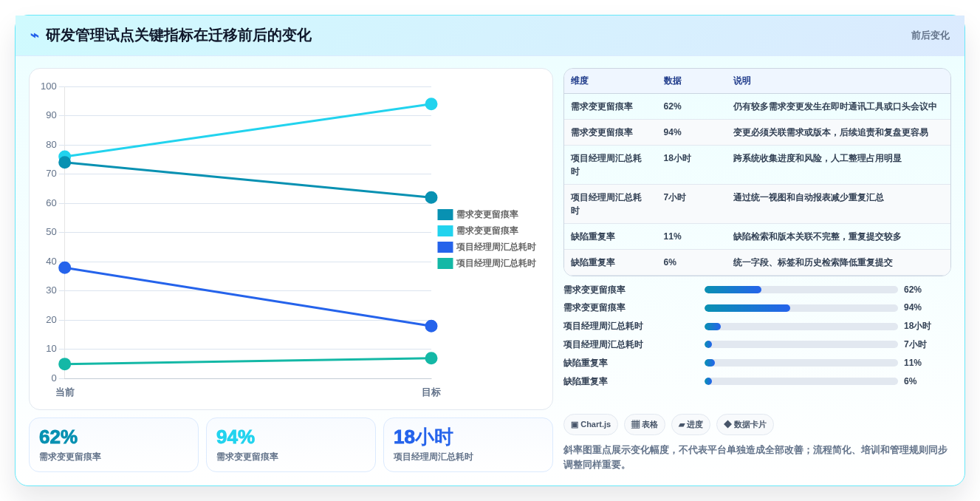
Task: Select the cyan data point at 94 on 目标
Action: tap(431, 104)
